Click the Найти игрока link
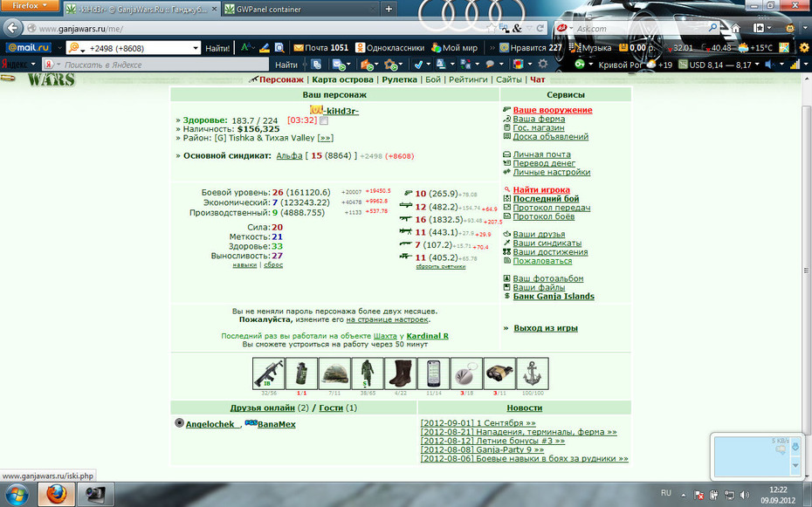The image size is (812, 507). [x=541, y=190]
